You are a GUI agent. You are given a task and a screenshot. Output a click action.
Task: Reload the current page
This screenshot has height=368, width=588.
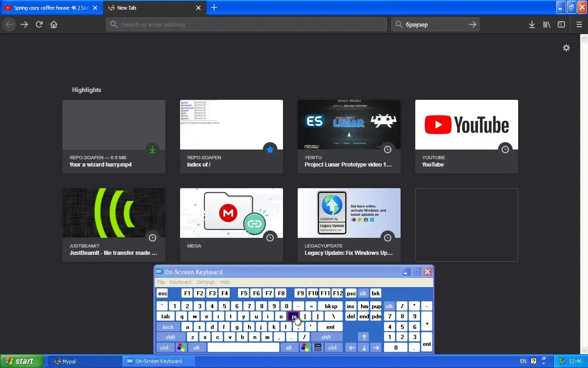pos(39,24)
